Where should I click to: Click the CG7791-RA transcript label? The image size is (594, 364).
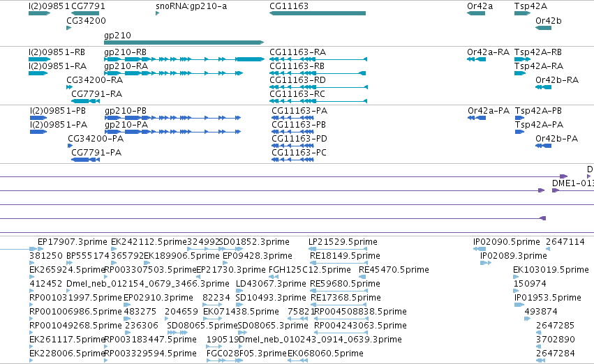point(96,94)
